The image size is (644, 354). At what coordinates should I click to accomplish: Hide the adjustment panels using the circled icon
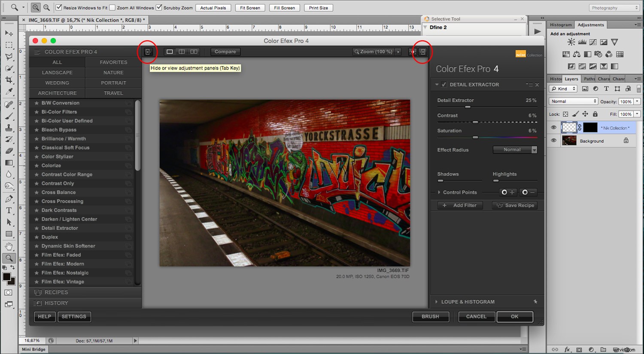point(148,51)
